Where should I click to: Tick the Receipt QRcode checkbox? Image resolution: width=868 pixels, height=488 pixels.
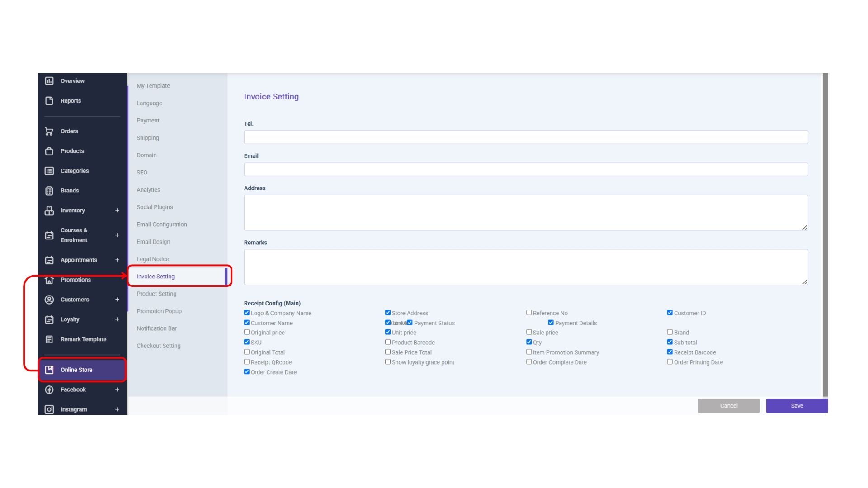point(247,362)
